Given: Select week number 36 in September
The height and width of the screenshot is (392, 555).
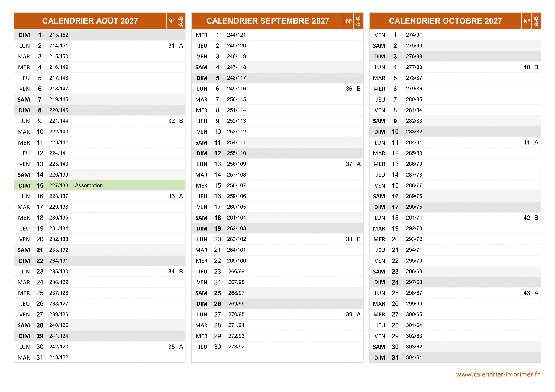Looking at the screenshot, I should [349, 89].
